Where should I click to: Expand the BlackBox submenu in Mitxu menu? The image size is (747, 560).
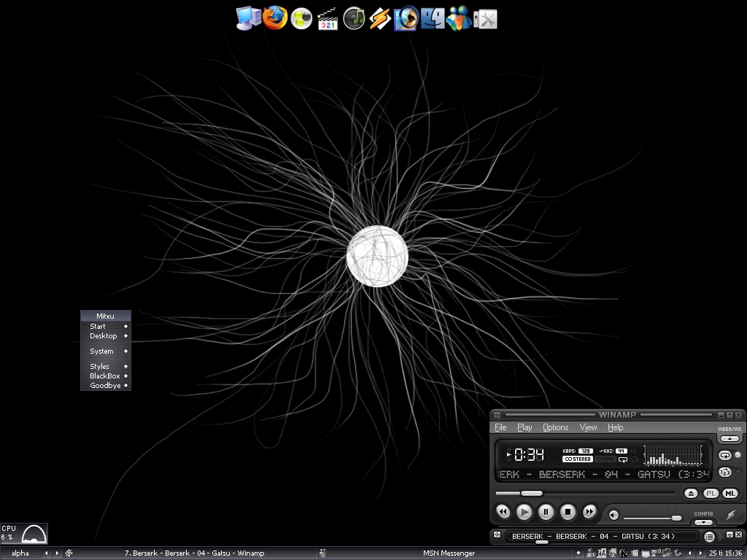[106, 376]
